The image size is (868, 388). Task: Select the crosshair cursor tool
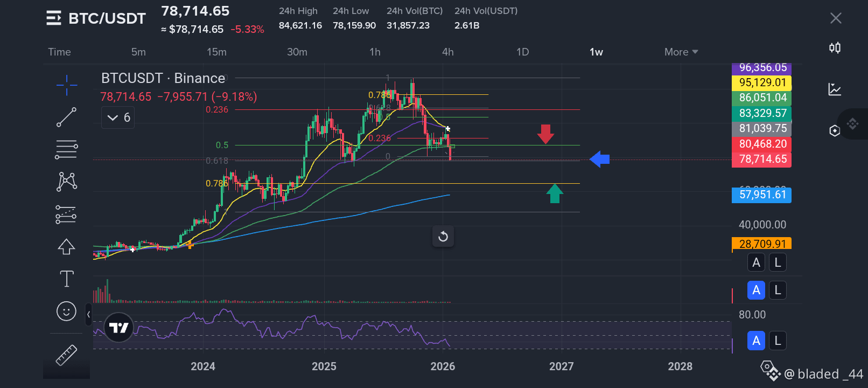pos(67,85)
